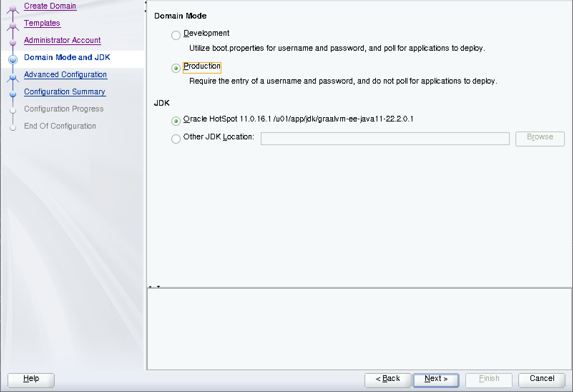Viewport: 573px width, 392px height.
Task: Open the Help dialog
Action: coord(31,380)
